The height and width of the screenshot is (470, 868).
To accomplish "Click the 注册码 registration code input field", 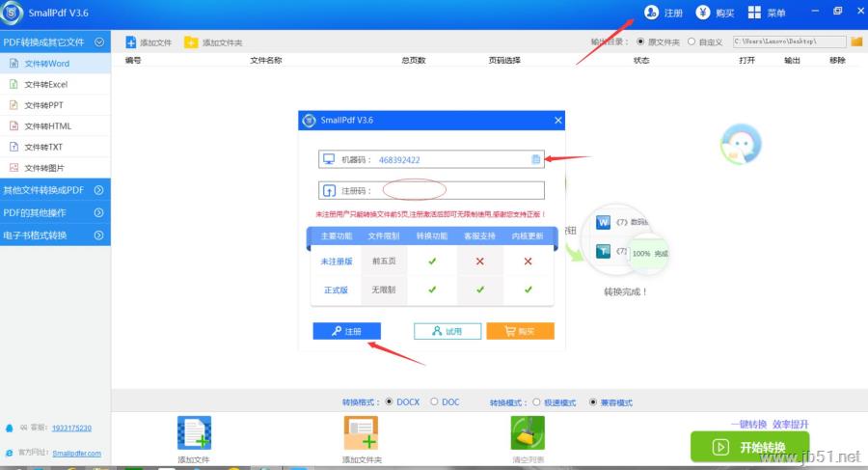I will click(431, 191).
